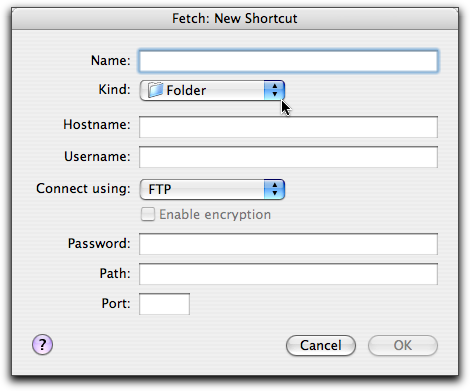
Task: Click inside the Password field
Action: click(288, 244)
